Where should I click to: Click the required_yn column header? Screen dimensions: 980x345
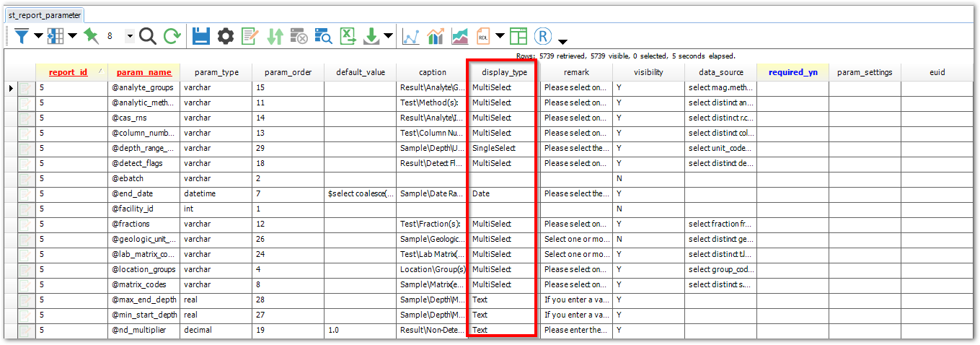coord(792,72)
